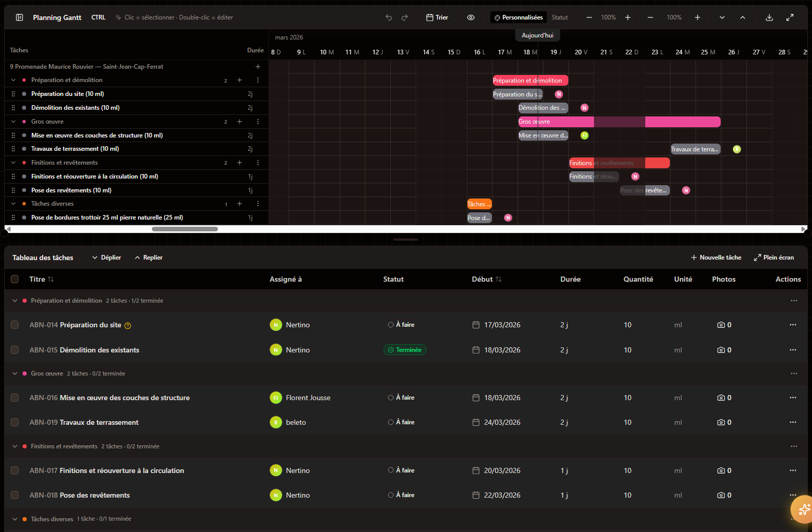Add an item with the plus on the 9 Promenade Maurice Rouvier row
812x532 pixels.
tap(258, 67)
